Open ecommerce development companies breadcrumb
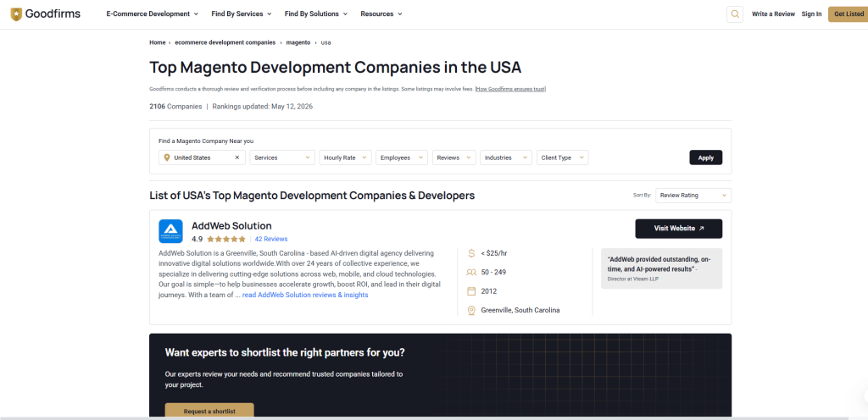 (225, 42)
